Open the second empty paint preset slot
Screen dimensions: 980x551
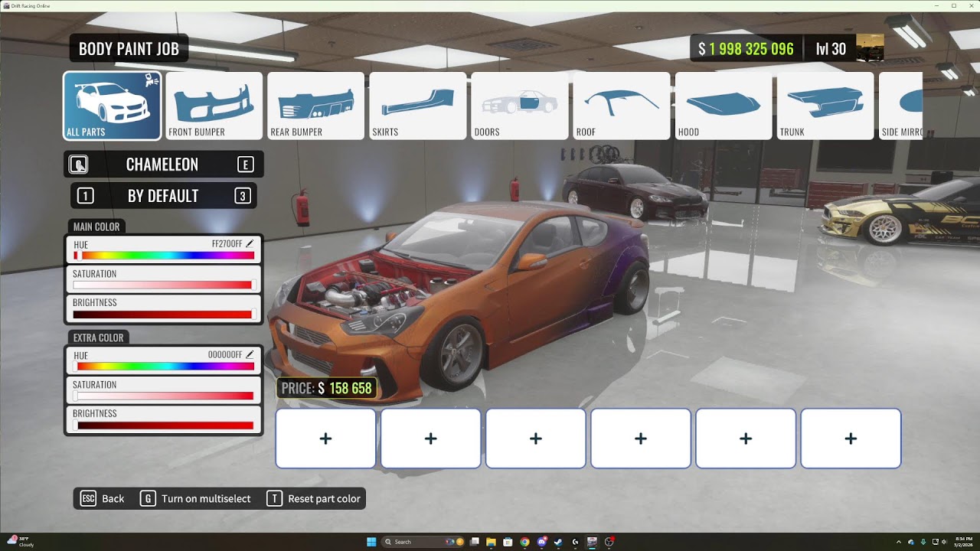point(430,439)
